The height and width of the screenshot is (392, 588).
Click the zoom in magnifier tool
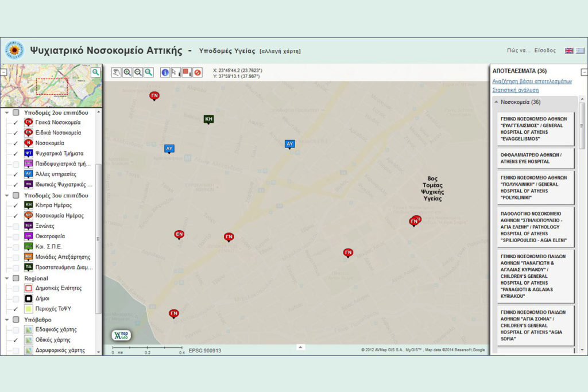point(127,72)
